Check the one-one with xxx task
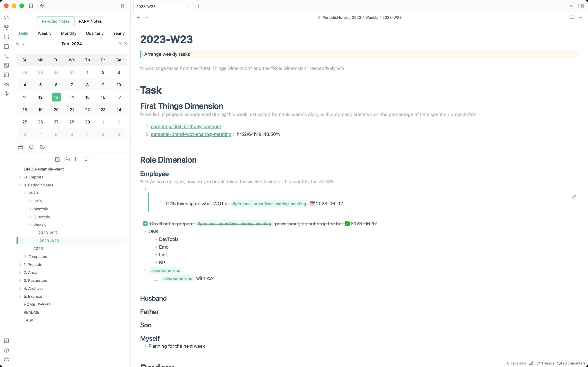The width and height of the screenshot is (588, 367). [156, 278]
